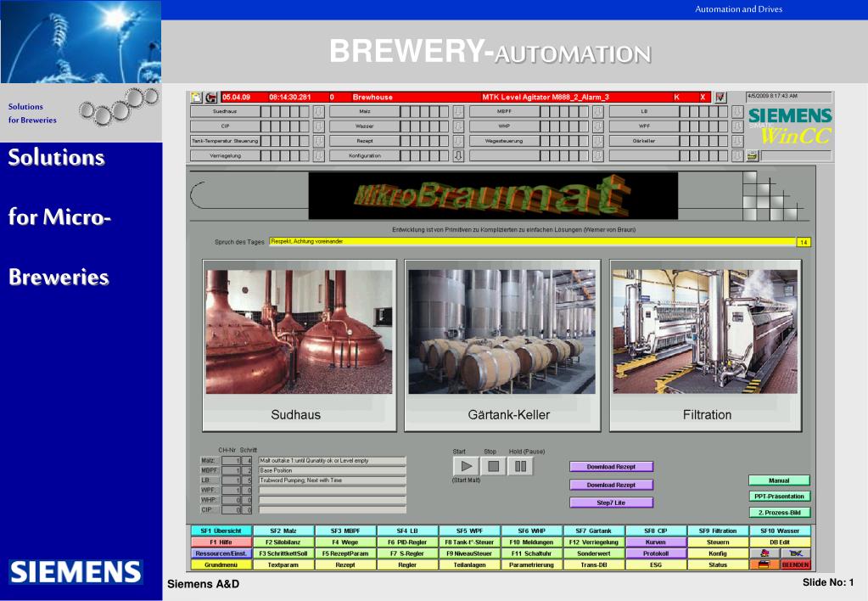The height and width of the screenshot is (601, 868).
Task: Select the SF5 WPF tab
Action: point(469,531)
